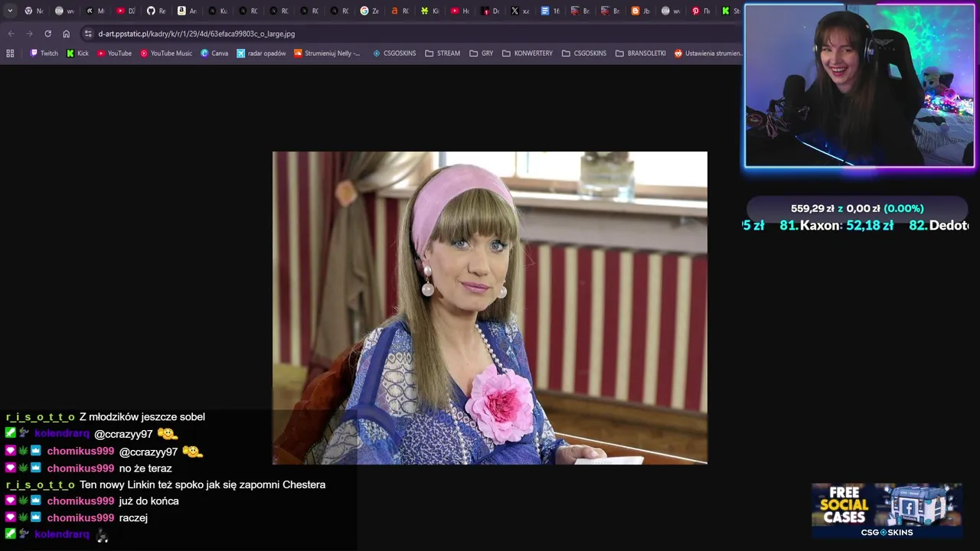Switch to the rightmost green Kick tab
980x551 pixels.
(730, 11)
